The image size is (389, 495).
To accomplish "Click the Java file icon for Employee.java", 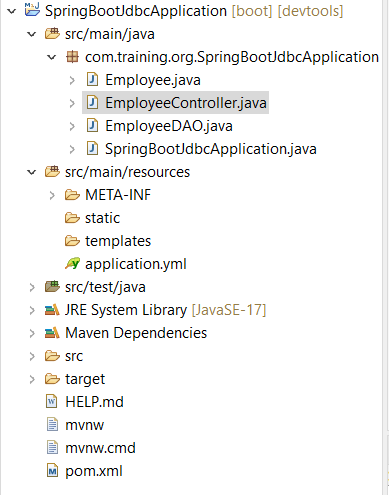I will [92, 80].
